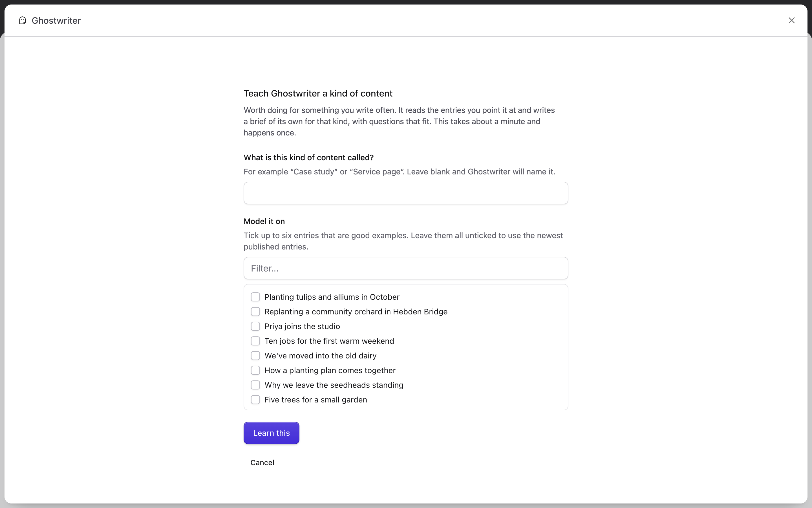Tick 'Priya joins the studio' checkbox
Image resolution: width=812 pixels, height=508 pixels.
[x=255, y=326]
